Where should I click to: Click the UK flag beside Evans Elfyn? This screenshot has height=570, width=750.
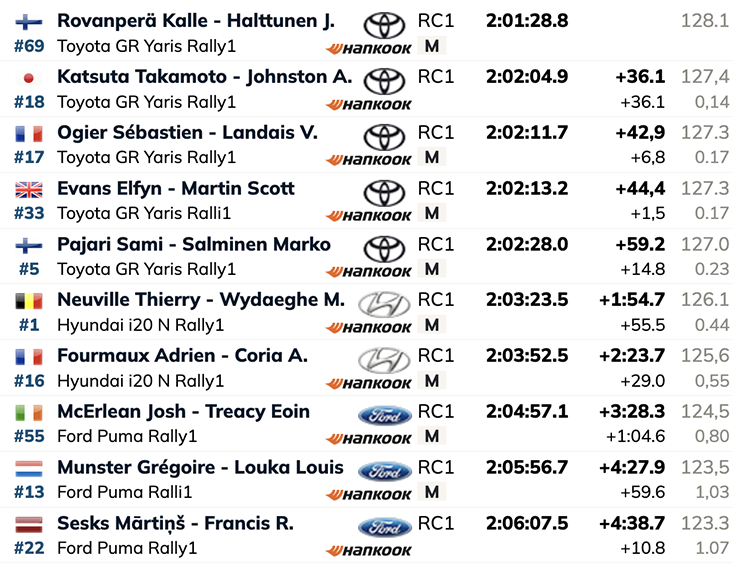[x=29, y=189]
